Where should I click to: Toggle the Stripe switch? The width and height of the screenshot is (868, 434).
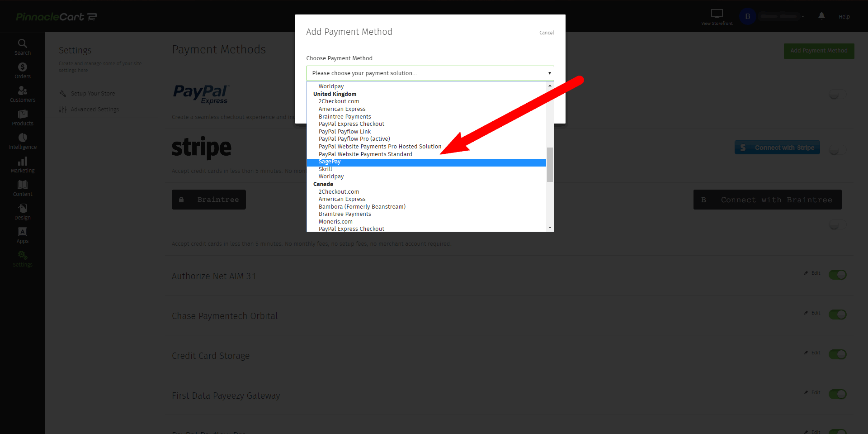click(x=838, y=150)
